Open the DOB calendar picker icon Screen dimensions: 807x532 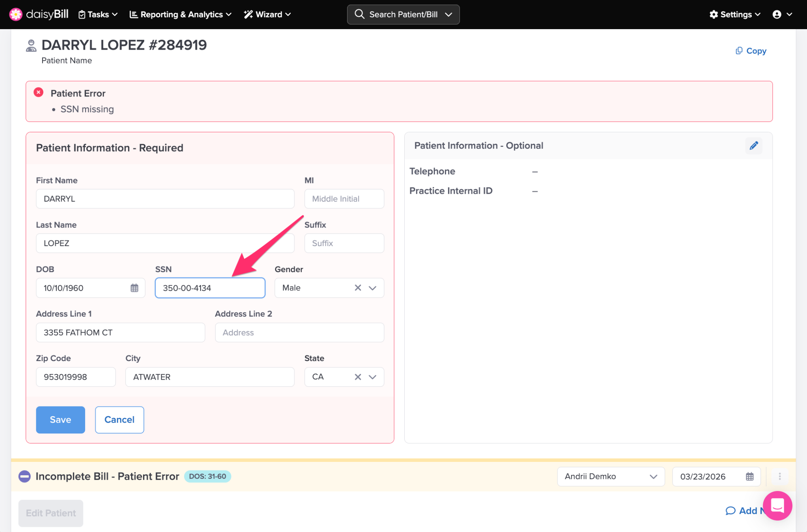[x=134, y=288]
